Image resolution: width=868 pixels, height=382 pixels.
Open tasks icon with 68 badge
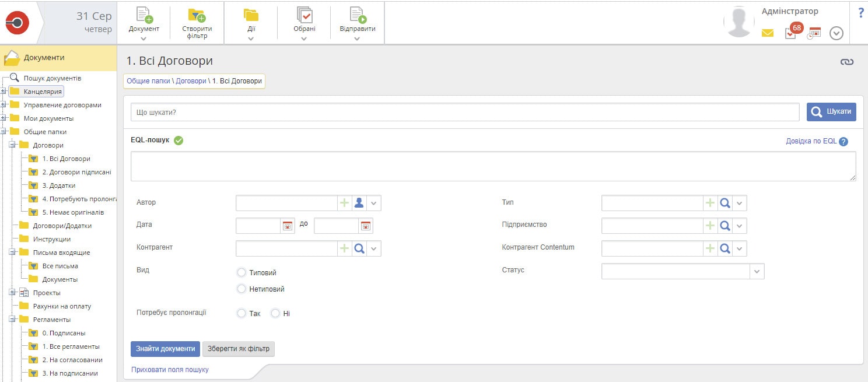point(791,33)
